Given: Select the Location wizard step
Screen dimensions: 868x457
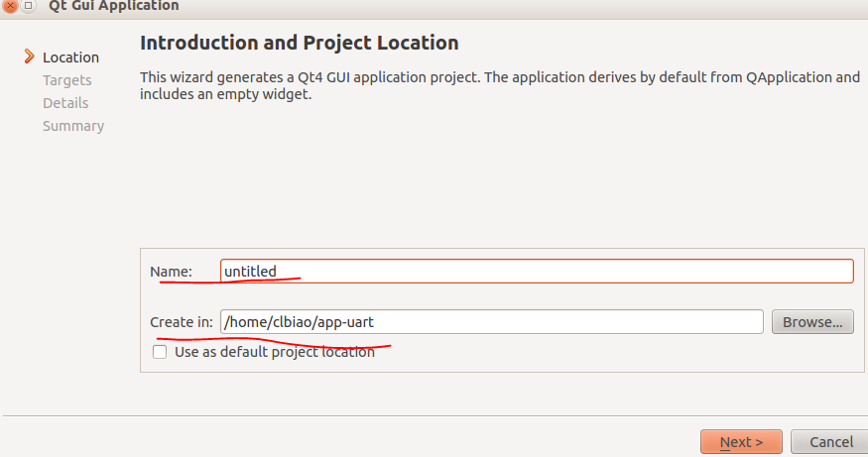Looking at the screenshot, I should pyautogui.click(x=70, y=57).
